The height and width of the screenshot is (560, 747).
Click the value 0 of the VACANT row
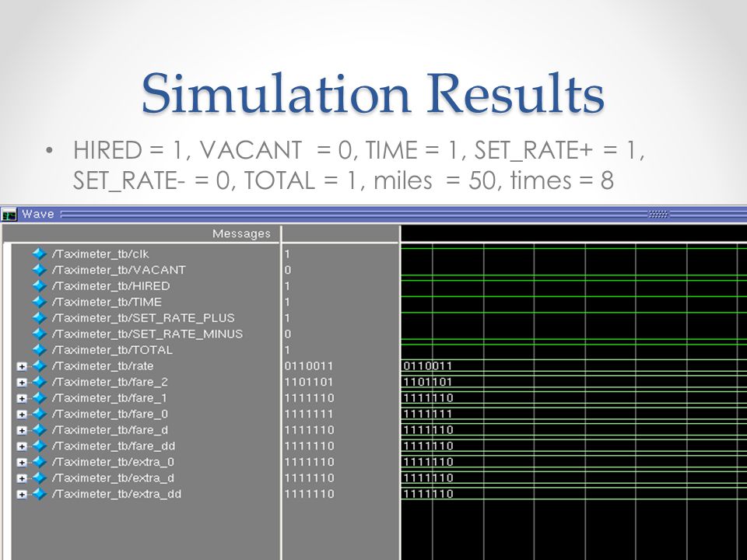click(x=288, y=270)
